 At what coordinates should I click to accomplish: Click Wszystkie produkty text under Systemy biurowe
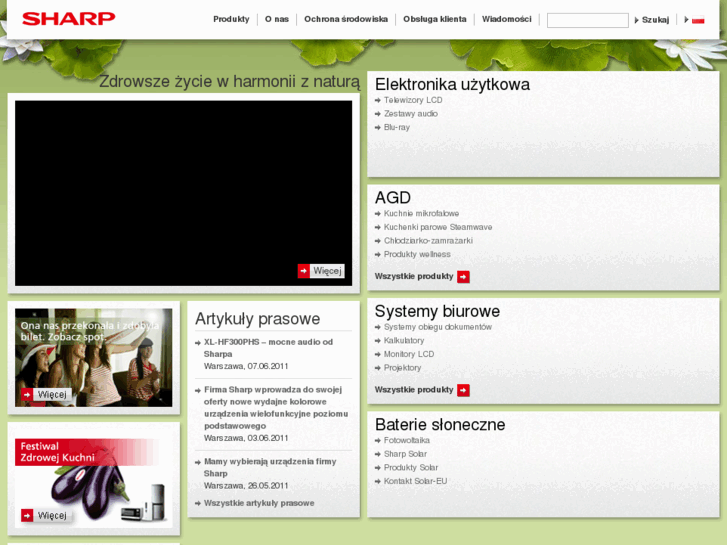pos(414,390)
